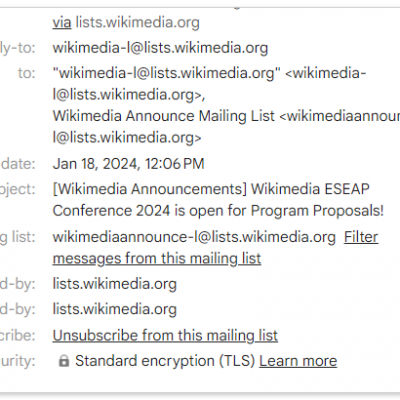Click the date Jan 18, 2024, 12:06 PM
Viewport: 400px width, 400px height.
(x=128, y=164)
